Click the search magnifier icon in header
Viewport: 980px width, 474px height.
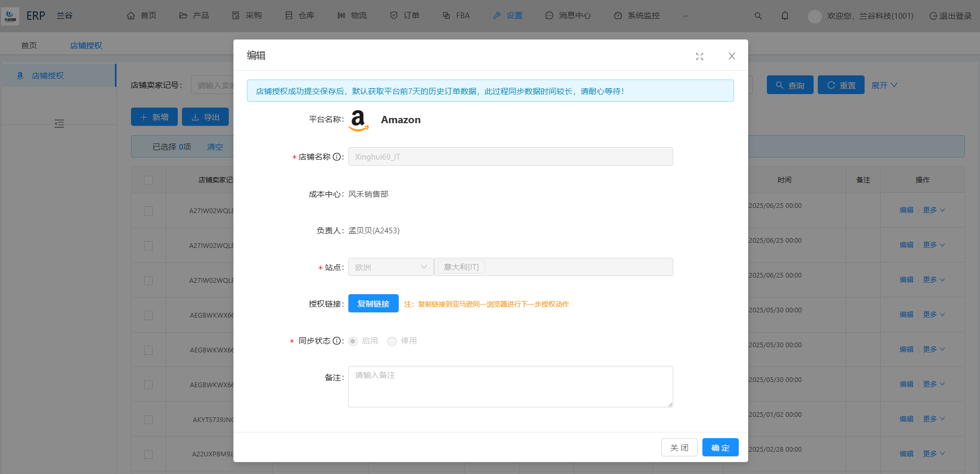[758, 16]
